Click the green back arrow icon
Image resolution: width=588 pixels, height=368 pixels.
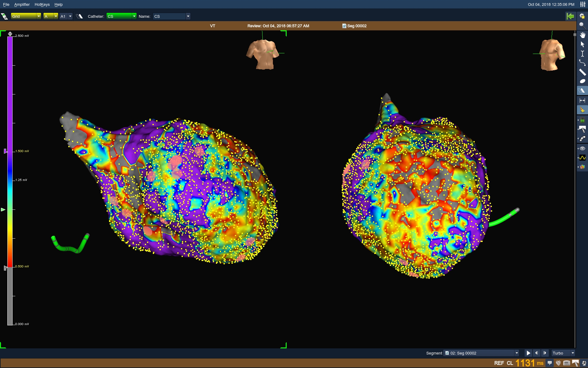point(570,16)
